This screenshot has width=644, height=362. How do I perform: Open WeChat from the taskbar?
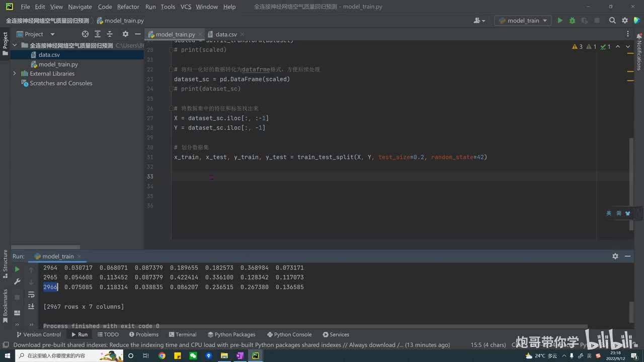pyautogui.click(x=193, y=355)
